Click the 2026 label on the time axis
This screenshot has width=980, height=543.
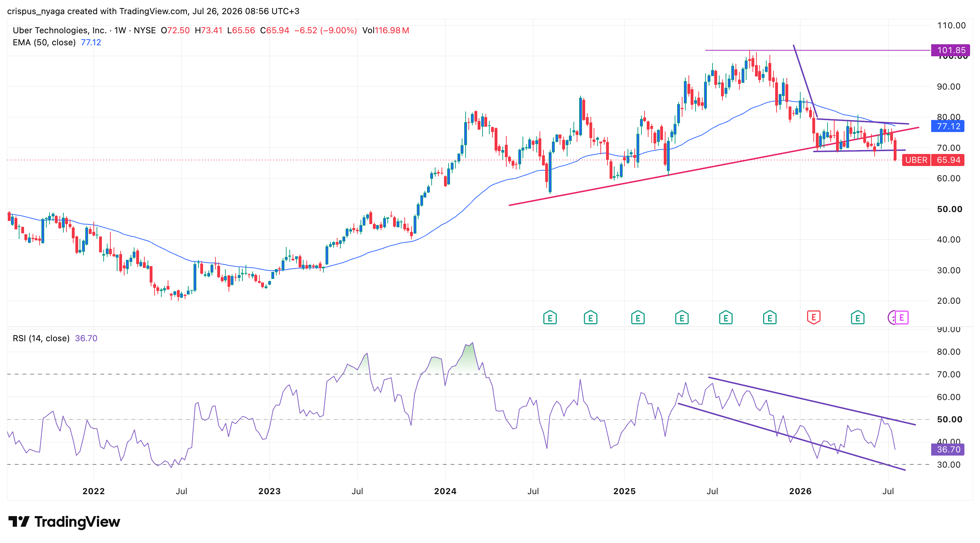(800, 491)
